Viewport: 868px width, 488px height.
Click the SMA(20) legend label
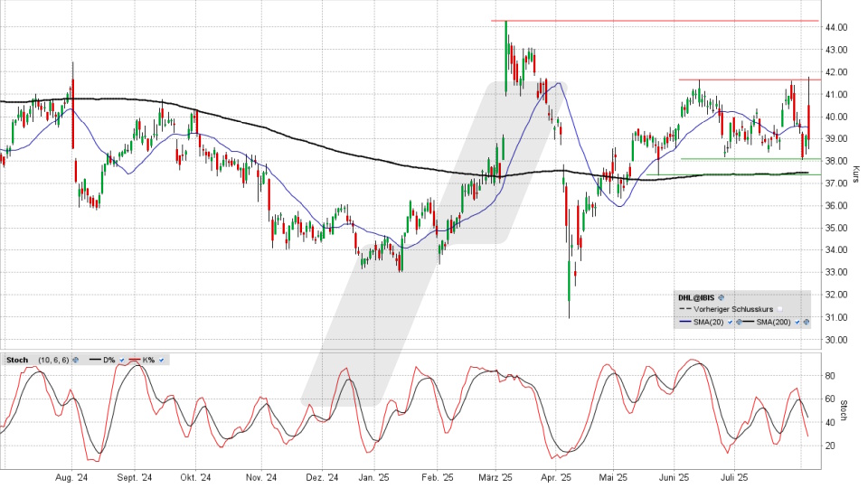(x=709, y=322)
